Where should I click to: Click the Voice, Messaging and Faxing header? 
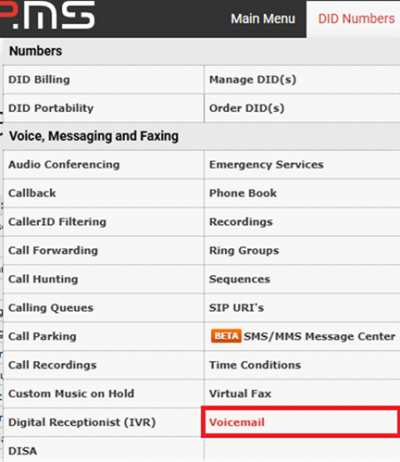coord(94,136)
